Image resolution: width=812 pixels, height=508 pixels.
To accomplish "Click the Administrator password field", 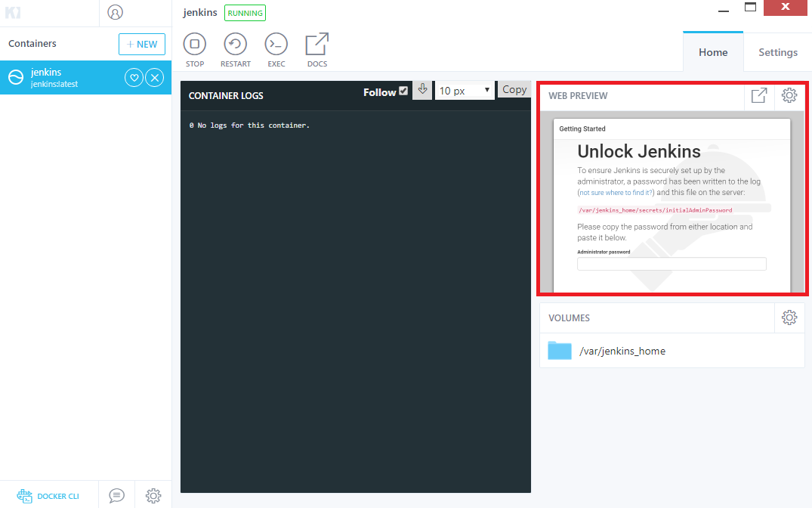I will 672,264.
